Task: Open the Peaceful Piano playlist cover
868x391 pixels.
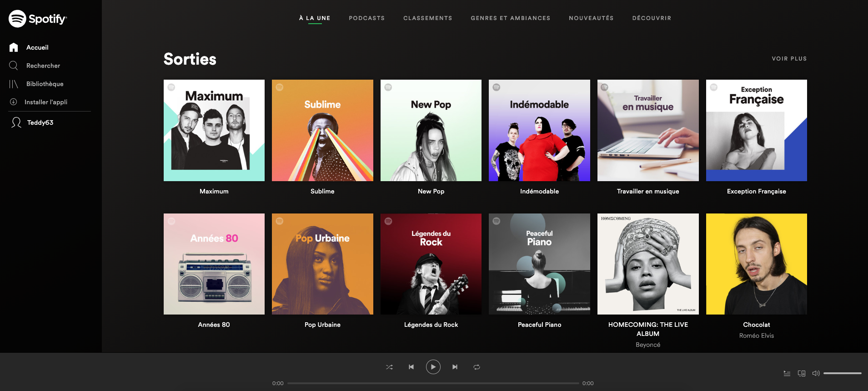Action: [x=539, y=264]
